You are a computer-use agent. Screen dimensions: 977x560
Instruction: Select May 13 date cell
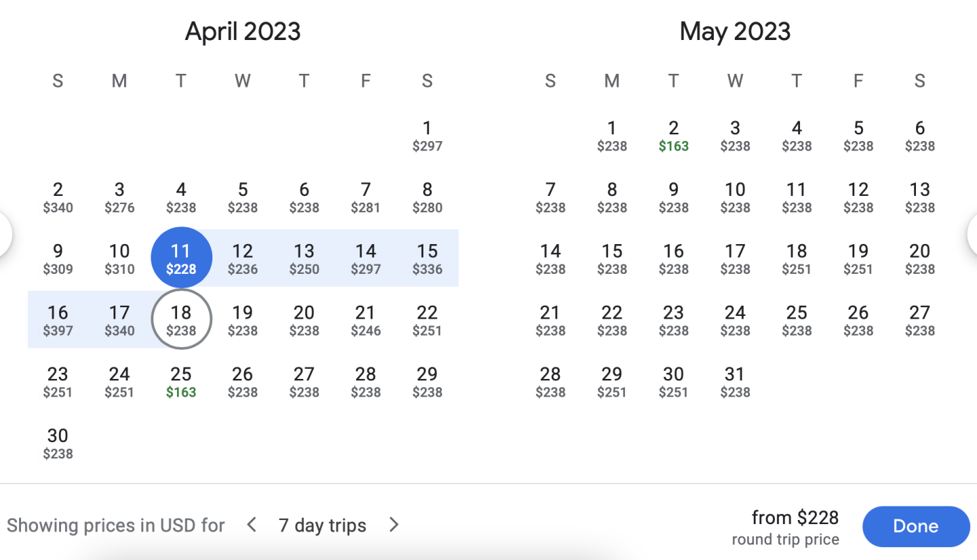point(919,197)
